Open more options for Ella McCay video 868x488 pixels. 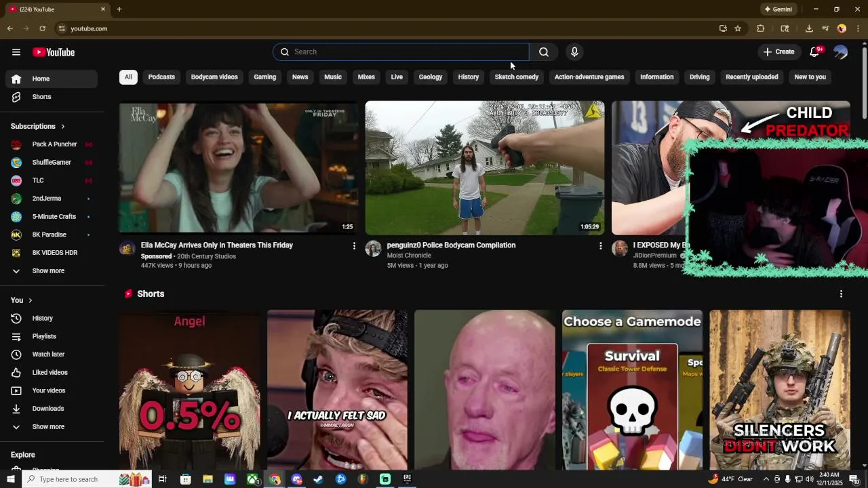click(354, 246)
